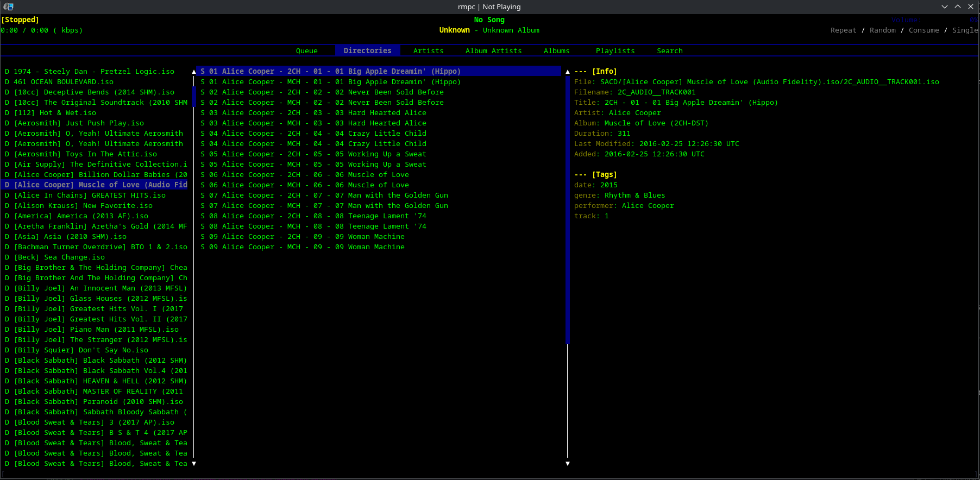
Task: Click the song list scrollbar thumb
Action: 568,210
